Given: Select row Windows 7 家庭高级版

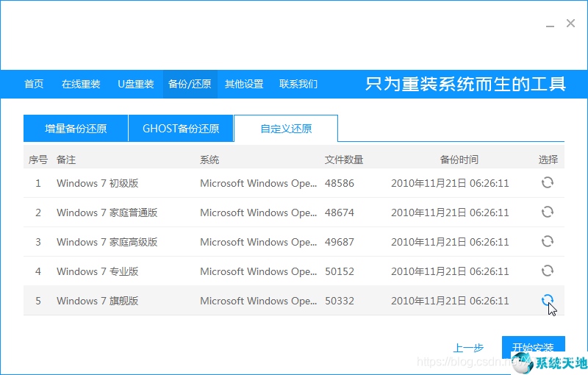Looking at the screenshot, I should pos(293,242).
